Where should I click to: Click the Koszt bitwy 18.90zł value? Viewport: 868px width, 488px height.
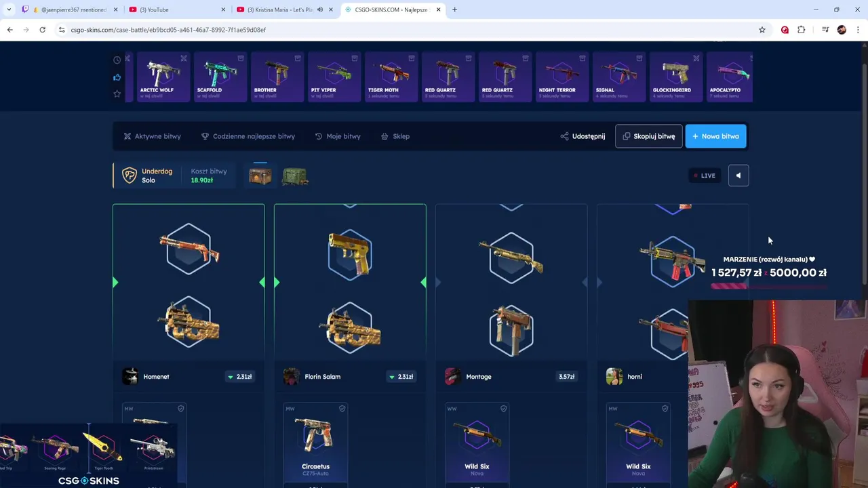(202, 180)
